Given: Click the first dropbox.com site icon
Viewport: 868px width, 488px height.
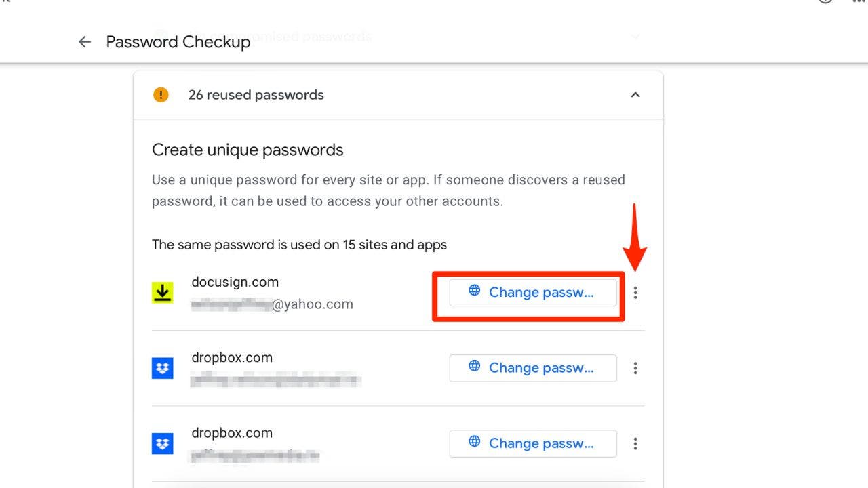Looking at the screenshot, I should pos(163,367).
